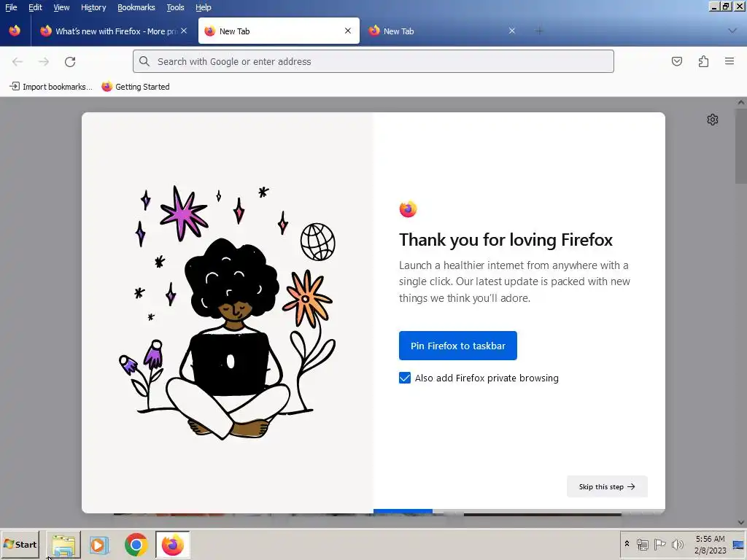This screenshot has width=747, height=560.
Task: Click the Firefox logo above the heading
Action: pyautogui.click(x=408, y=209)
